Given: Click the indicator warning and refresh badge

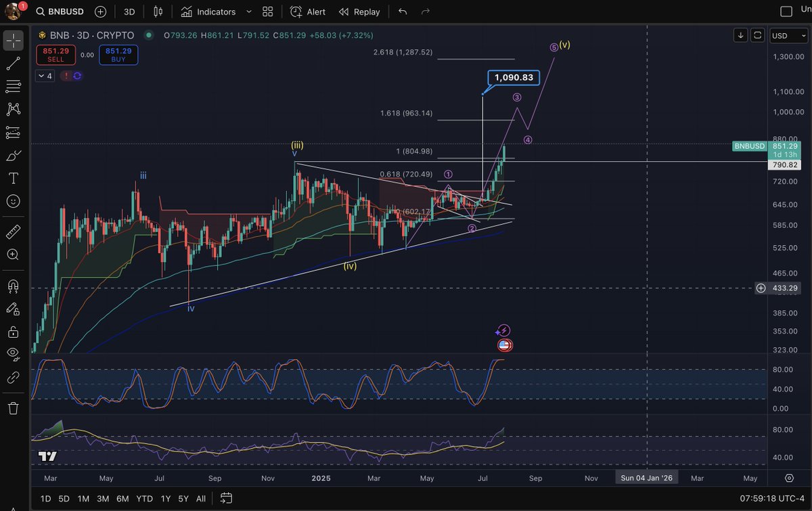Looking at the screenshot, I should click(x=72, y=76).
